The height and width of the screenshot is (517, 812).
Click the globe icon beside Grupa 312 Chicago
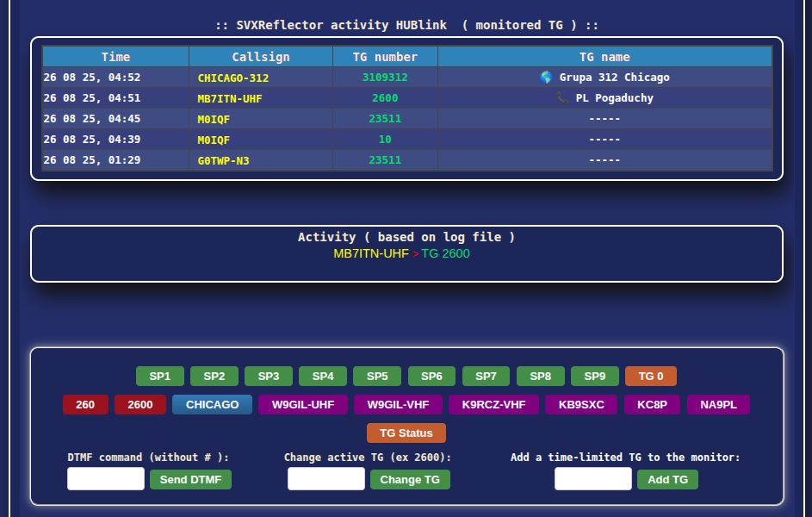(x=546, y=78)
